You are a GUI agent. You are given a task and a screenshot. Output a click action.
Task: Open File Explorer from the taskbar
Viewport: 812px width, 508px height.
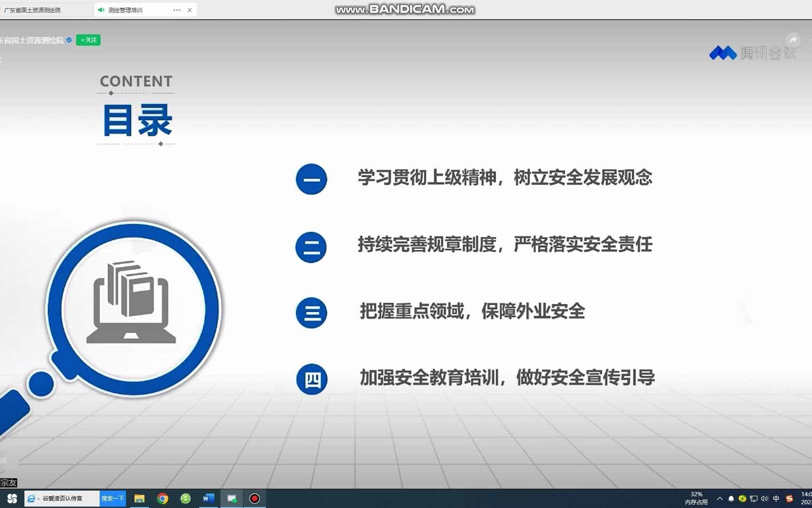[139, 498]
